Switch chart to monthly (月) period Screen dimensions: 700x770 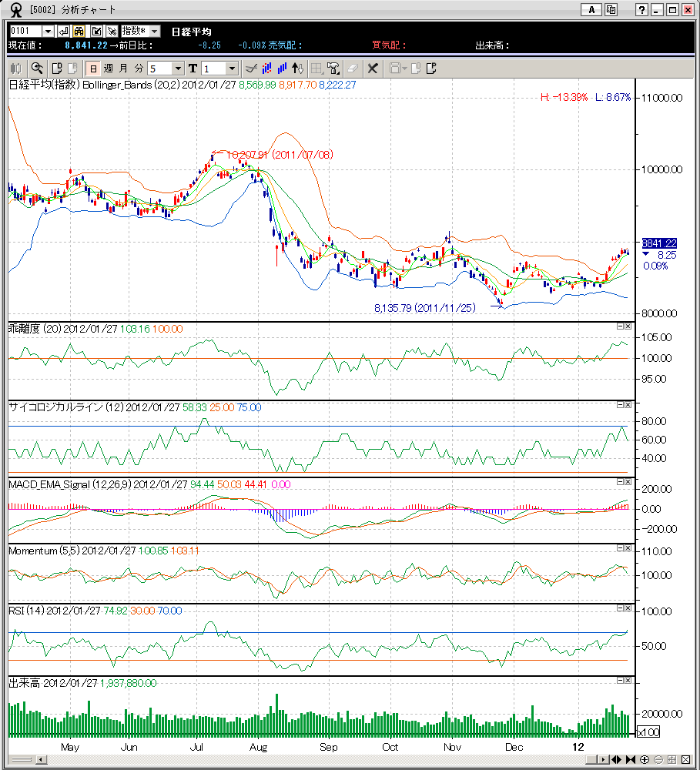[123, 68]
